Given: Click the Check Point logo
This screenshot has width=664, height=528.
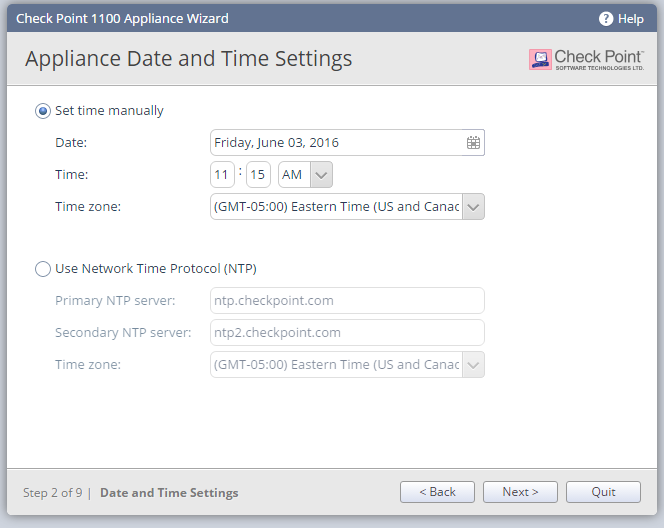Looking at the screenshot, I should (x=587, y=60).
